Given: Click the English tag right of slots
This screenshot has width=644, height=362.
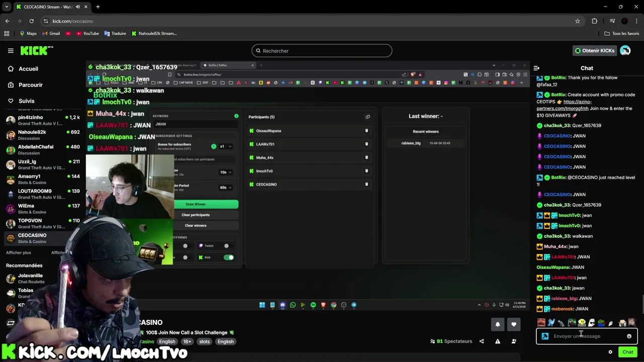Looking at the screenshot, I should click(x=225, y=341).
